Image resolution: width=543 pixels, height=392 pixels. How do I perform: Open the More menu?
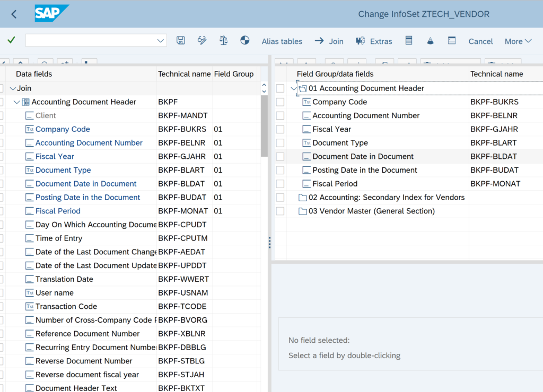pyautogui.click(x=518, y=41)
